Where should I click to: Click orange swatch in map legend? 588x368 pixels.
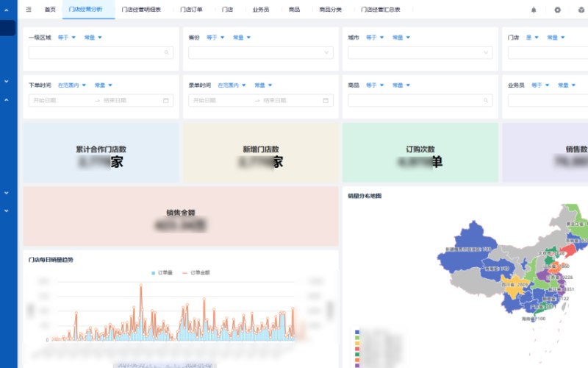(x=357, y=360)
